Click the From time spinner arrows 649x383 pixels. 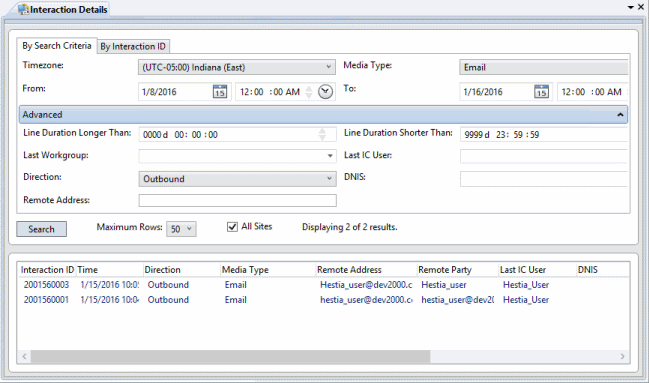(x=309, y=92)
